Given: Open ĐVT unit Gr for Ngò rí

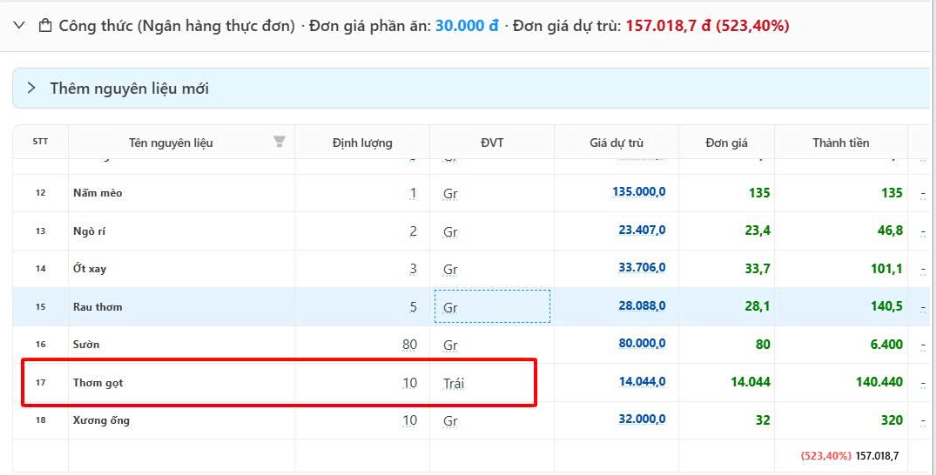Looking at the screenshot, I should pos(450,232).
